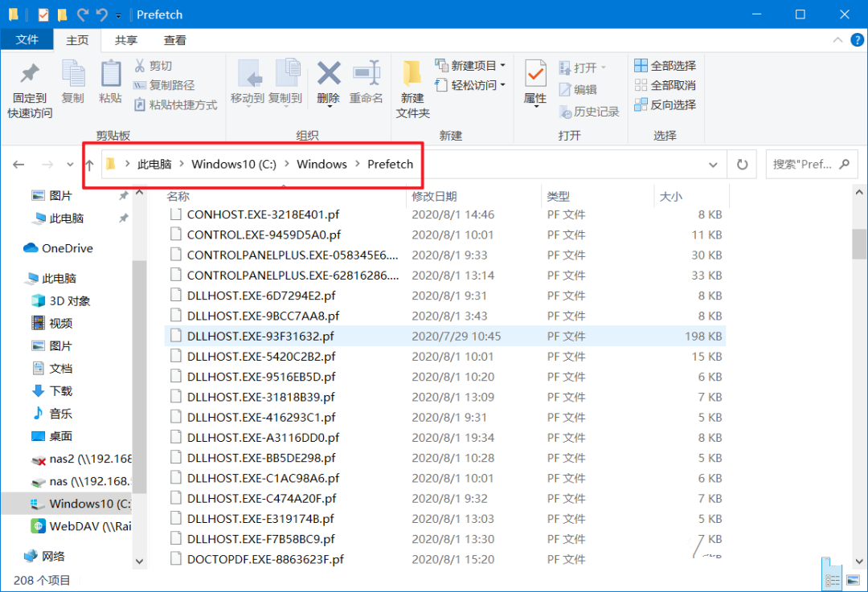Switch to the 查看 (View) ribbon tab
The height and width of the screenshot is (592, 868).
pos(174,39)
